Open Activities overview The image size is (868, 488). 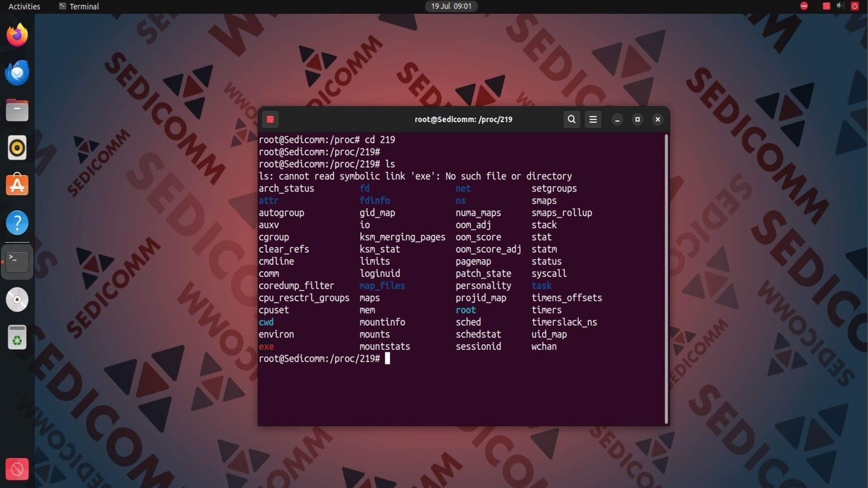tap(24, 6)
